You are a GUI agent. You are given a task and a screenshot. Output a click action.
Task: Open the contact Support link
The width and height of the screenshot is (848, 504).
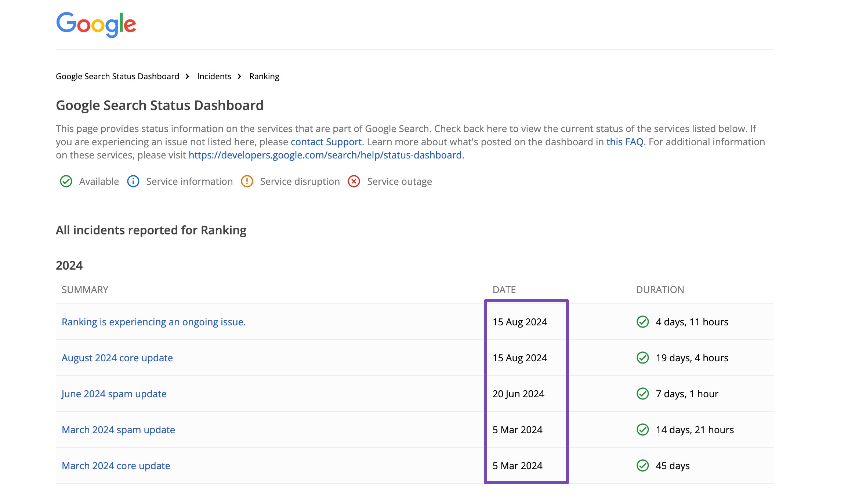pos(326,142)
